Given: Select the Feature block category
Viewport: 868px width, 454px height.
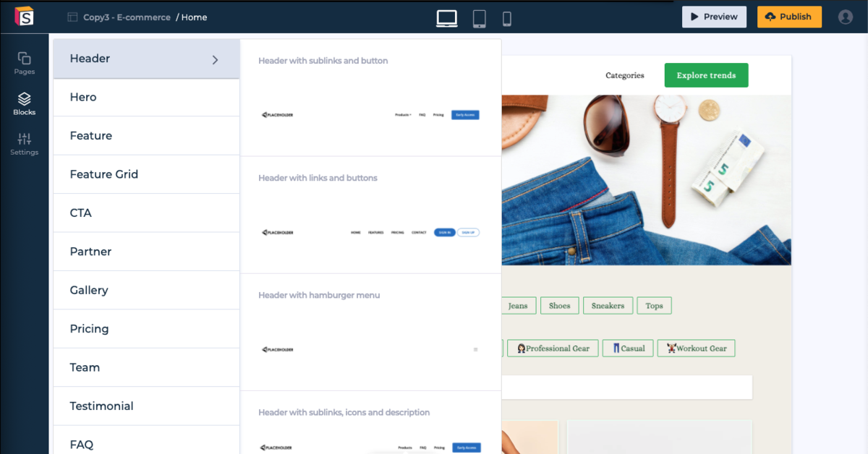Looking at the screenshot, I should coord(146,136).
